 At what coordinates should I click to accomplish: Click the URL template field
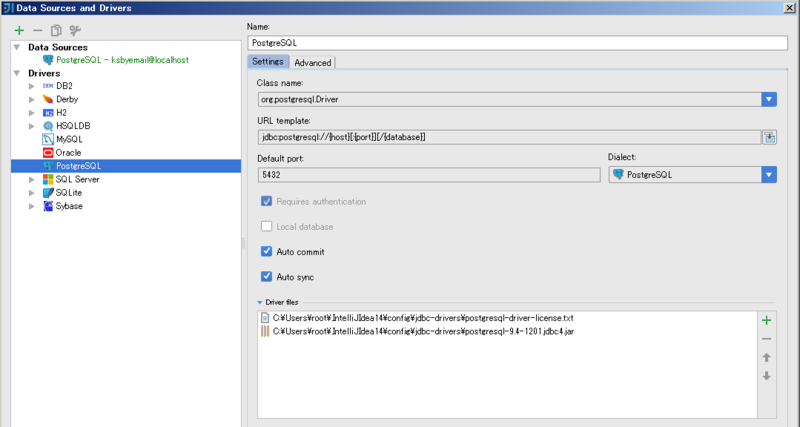(x=509, y=137)
